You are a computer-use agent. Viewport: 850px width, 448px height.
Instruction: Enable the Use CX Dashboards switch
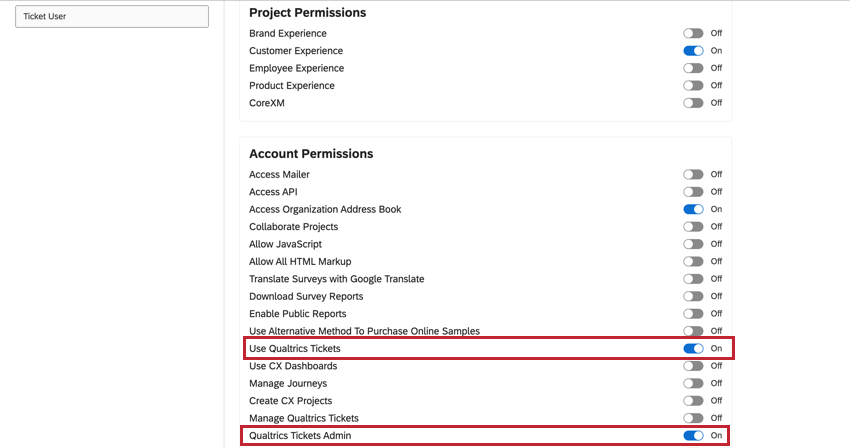click(693, 366)
